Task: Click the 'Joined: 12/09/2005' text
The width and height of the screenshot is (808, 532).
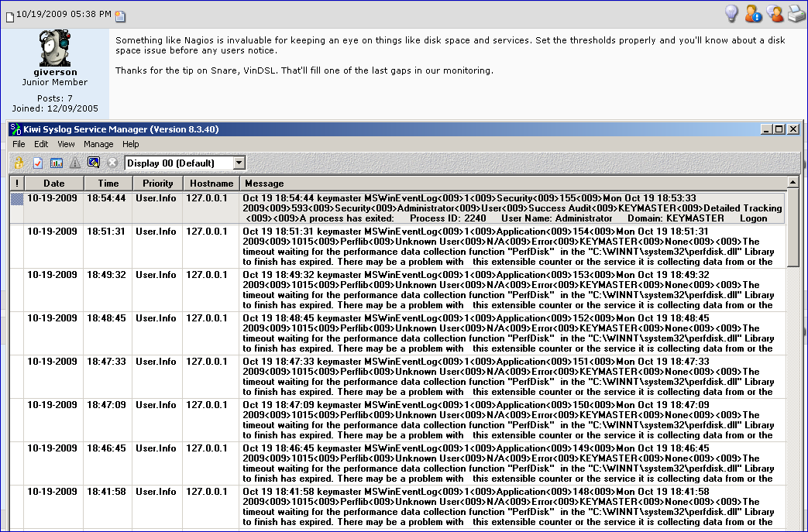Action: pyautogui.click(x=55, y=108)
